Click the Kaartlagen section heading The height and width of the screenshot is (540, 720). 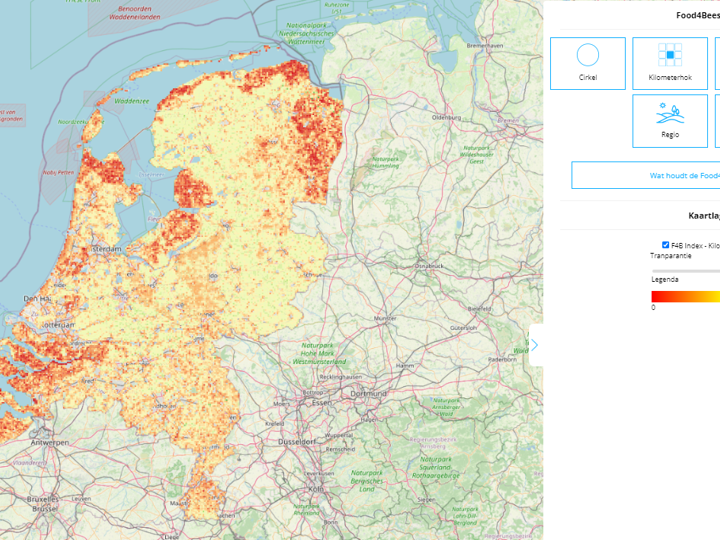[x=703, y=215]
